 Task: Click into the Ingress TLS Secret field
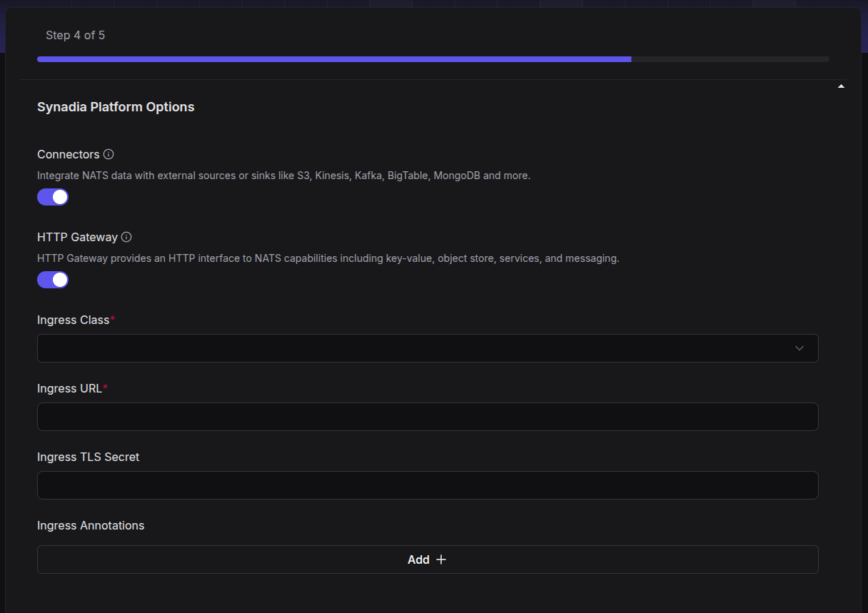coord(428,485)
